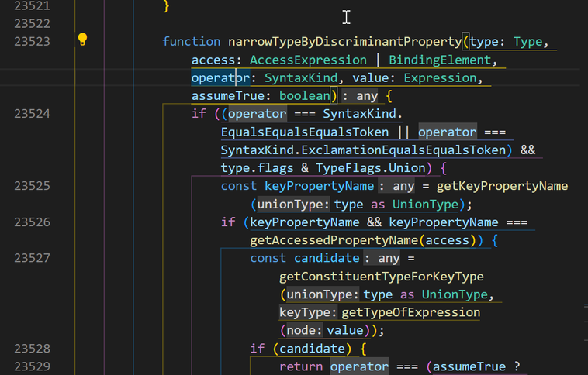Click the BindingElement type in parameters
The width and height of the screenshot is (588, 375).
[440, 60]
